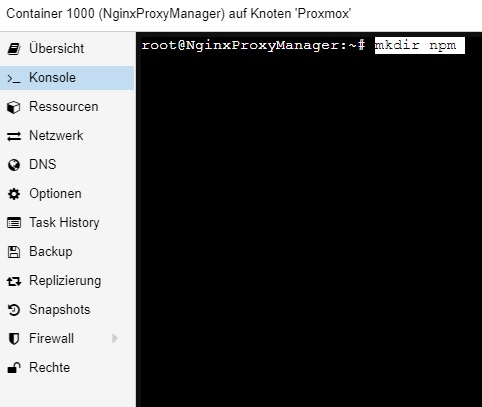Click the Konsole terminal prompt icon
The height and width of the screenshot is (407, 482).
point(14,78)
